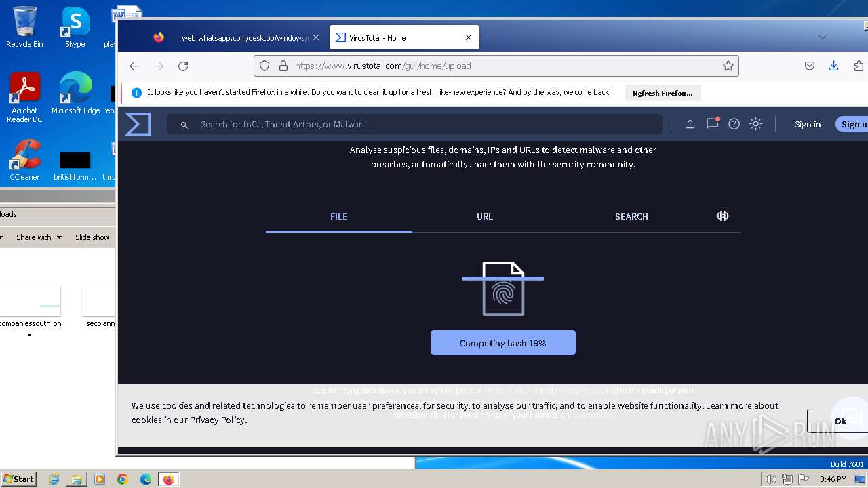Click the Refresh Firefox button
The image size is (868, 488).
click(x=663, y=93)
